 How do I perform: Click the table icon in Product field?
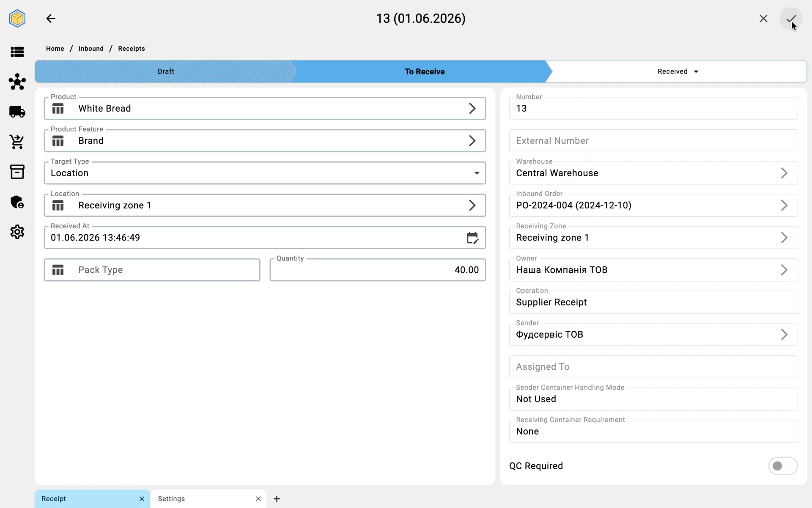58,109
